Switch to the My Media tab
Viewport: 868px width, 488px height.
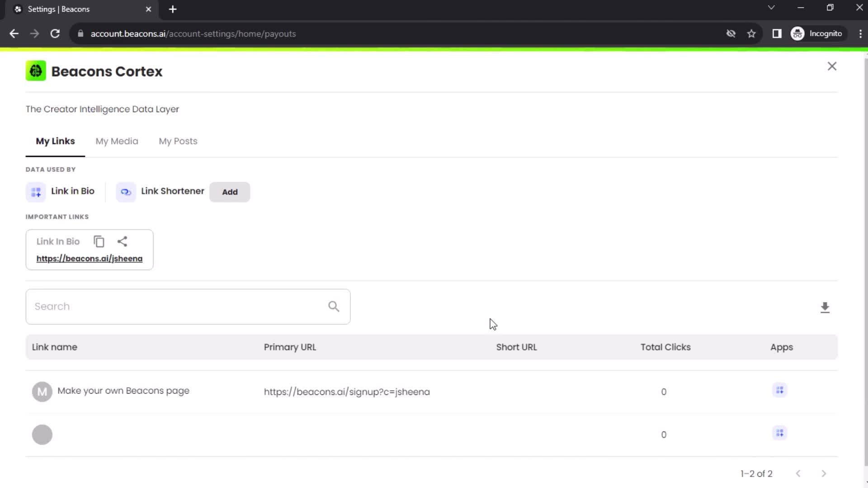117,141
